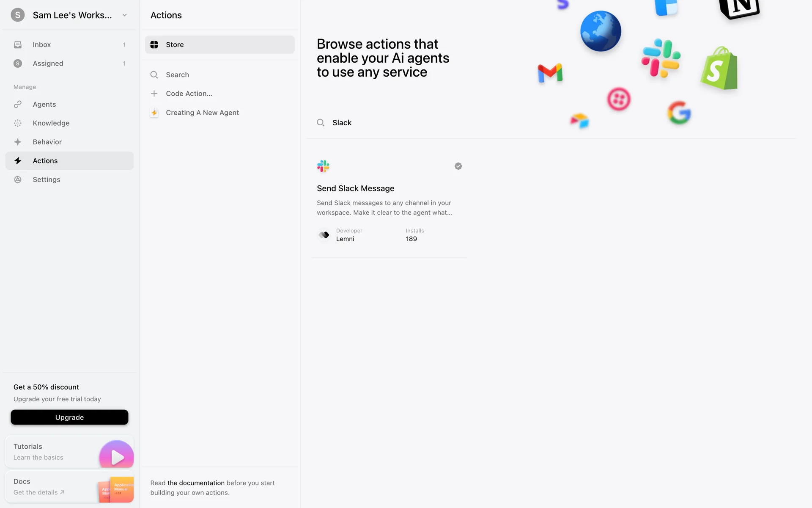Click Lemni developer avatar icon

click(324, 235)
